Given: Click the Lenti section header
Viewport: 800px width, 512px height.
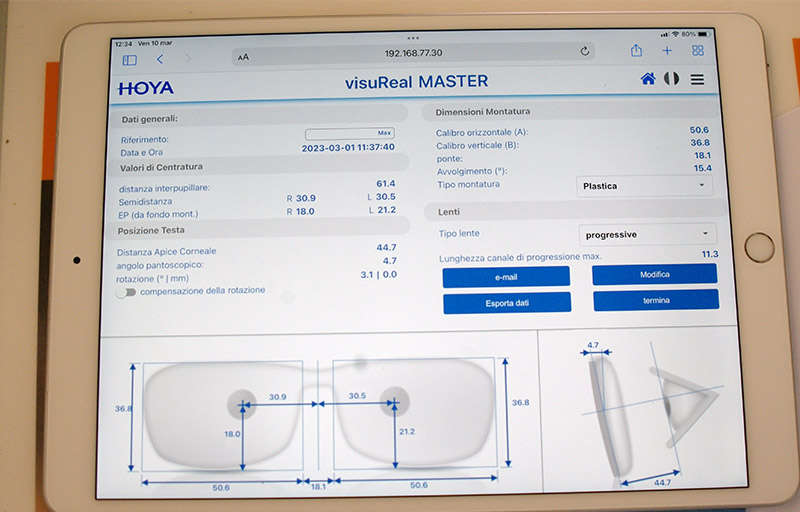Looking at the screenshot, I should (x=575, y=211).
